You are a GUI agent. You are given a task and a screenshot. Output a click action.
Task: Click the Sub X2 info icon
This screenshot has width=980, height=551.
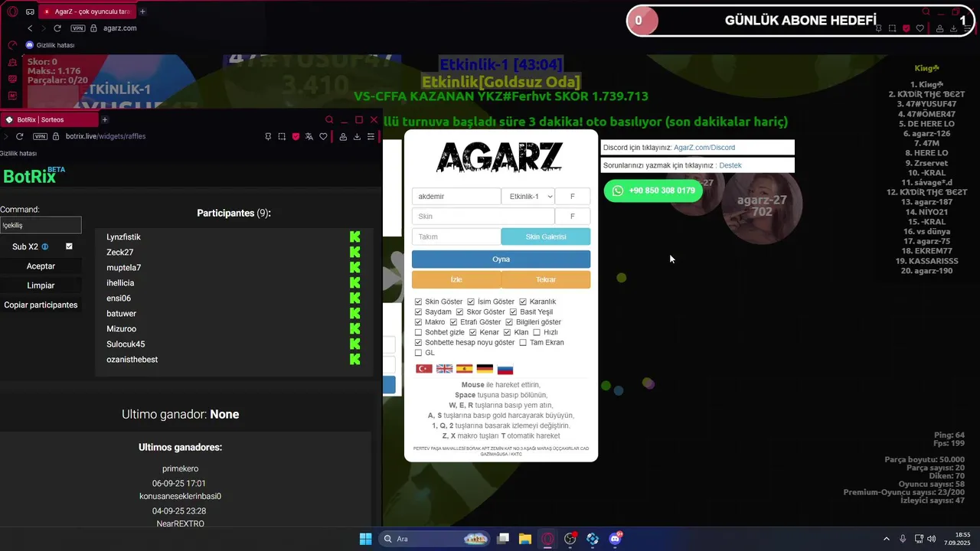point(45,246)
